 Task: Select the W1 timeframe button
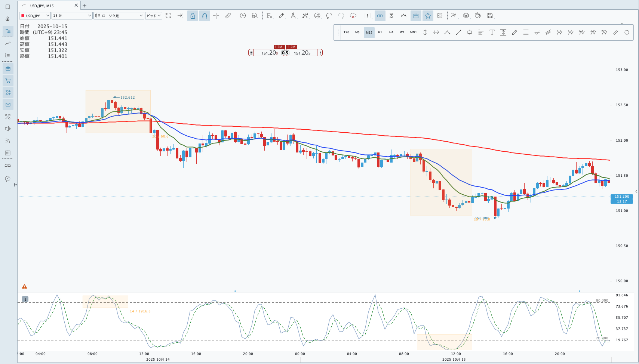(x=402, y=33)
